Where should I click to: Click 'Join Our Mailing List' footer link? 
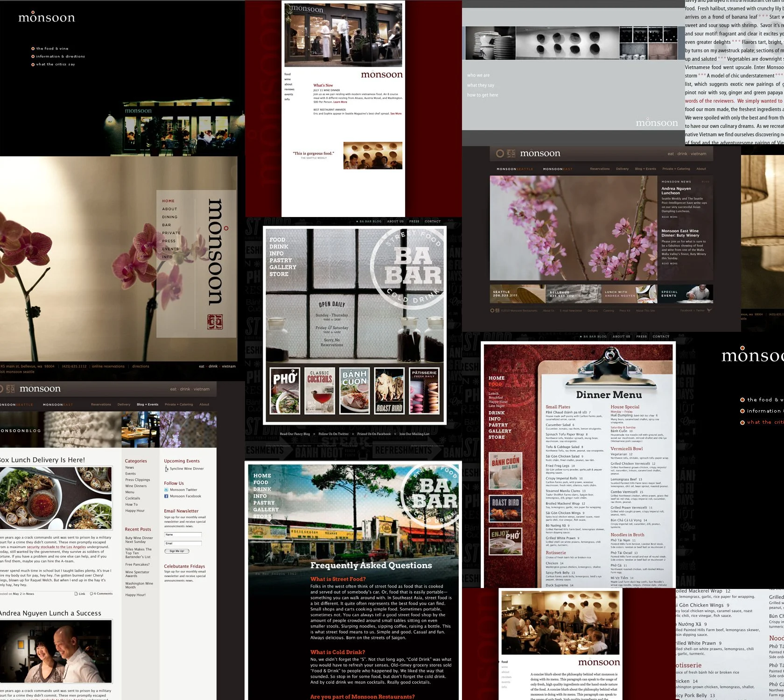(x=414, y=434)
